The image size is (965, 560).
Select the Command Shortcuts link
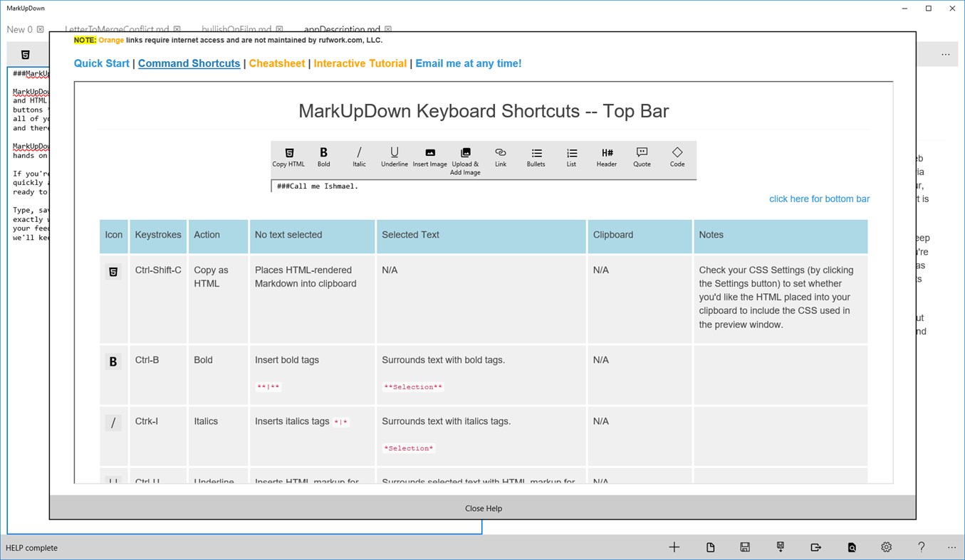(189, 63)
